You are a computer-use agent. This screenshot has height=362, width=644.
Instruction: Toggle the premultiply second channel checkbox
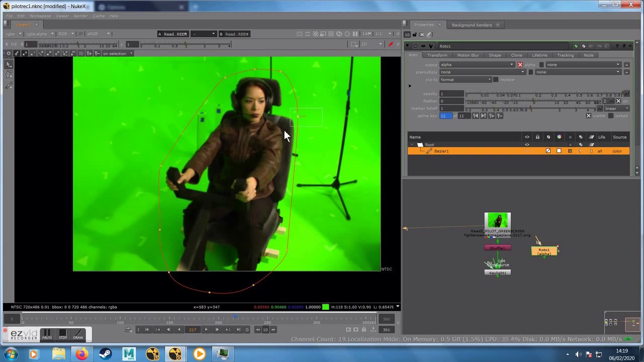click(x=530, y=72)
